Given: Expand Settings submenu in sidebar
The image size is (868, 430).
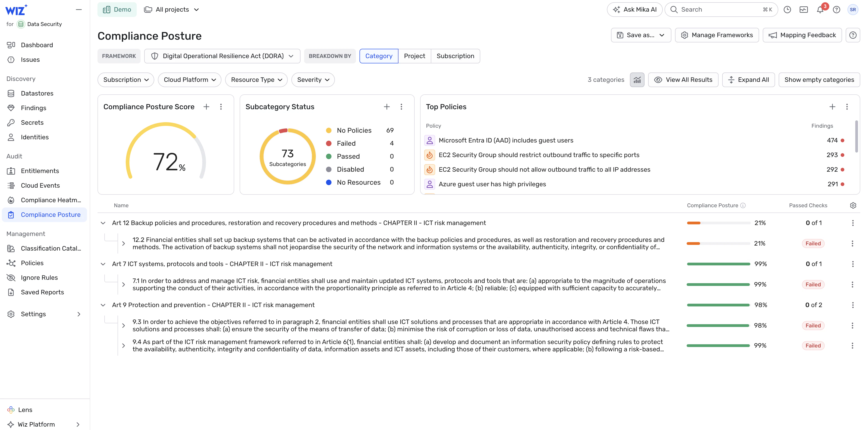Looking at the screenshot, I should tap(79, 314).
